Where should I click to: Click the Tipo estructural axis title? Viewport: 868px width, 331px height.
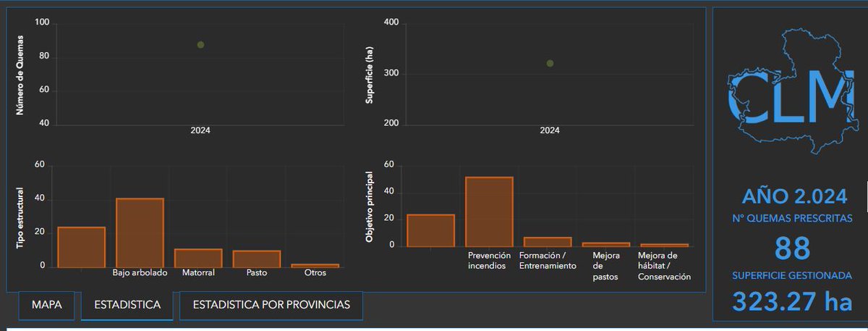[21, 217]
